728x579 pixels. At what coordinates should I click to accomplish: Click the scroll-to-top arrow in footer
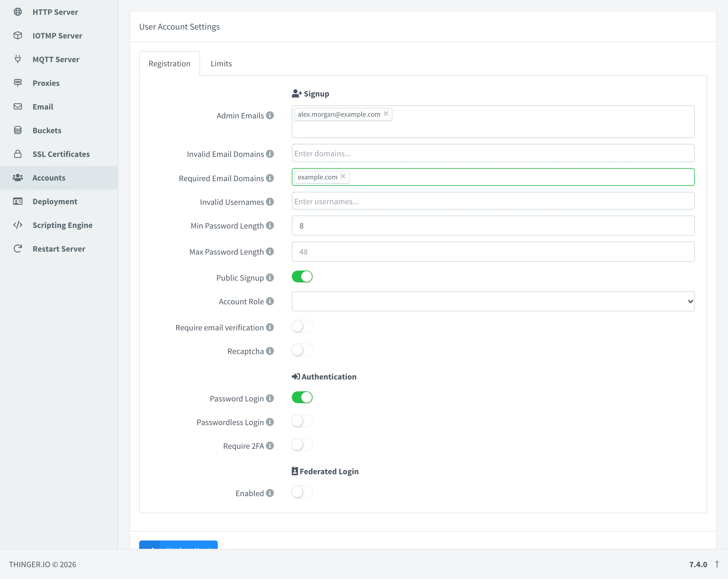(717, 564)
